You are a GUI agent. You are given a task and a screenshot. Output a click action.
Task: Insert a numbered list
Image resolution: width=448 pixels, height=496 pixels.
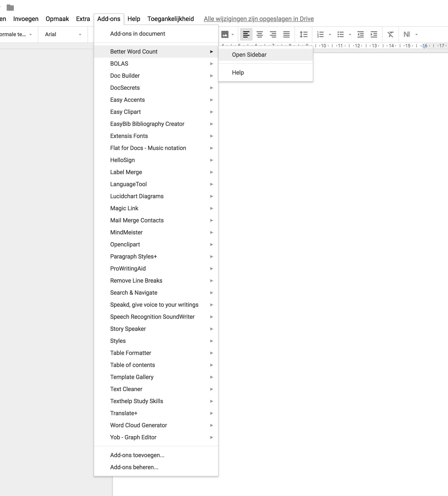coord(320,34)
